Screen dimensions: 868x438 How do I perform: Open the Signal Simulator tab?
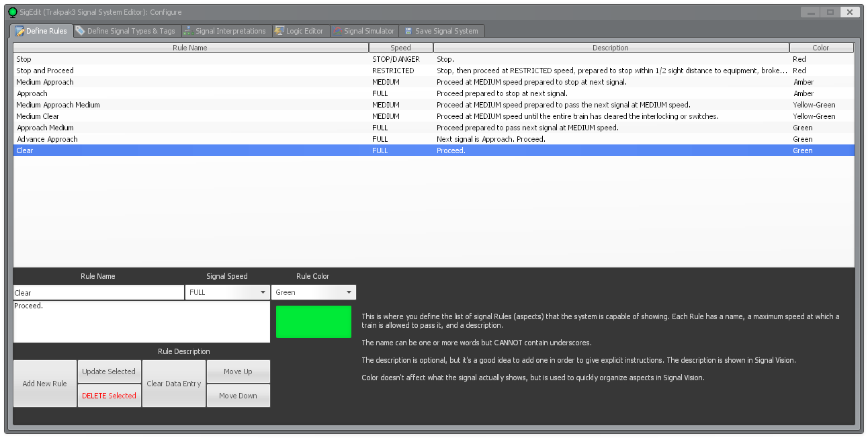[364, 31]
